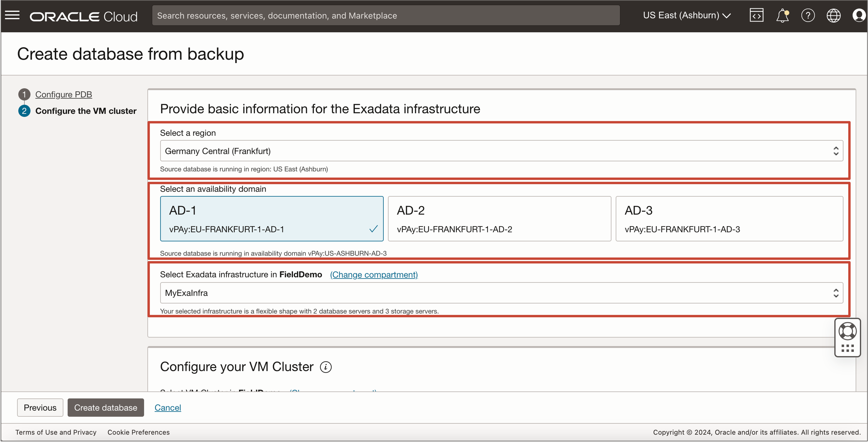Viewport: 868px width, 442px height.
Task: Select the Configure the VM cluster step
Action: click(x=86, y=111)
